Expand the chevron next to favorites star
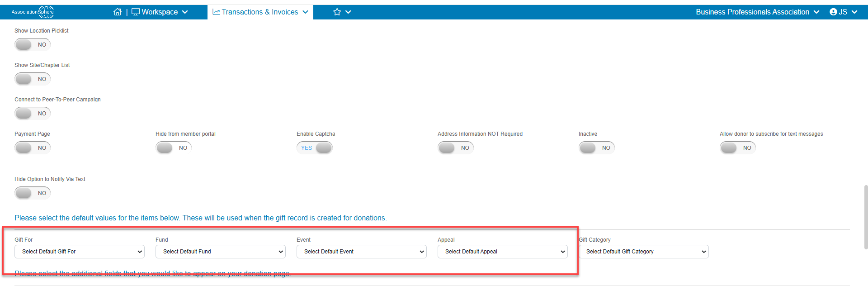The width and height of the screenshot is (868, 291). (348, 12)
